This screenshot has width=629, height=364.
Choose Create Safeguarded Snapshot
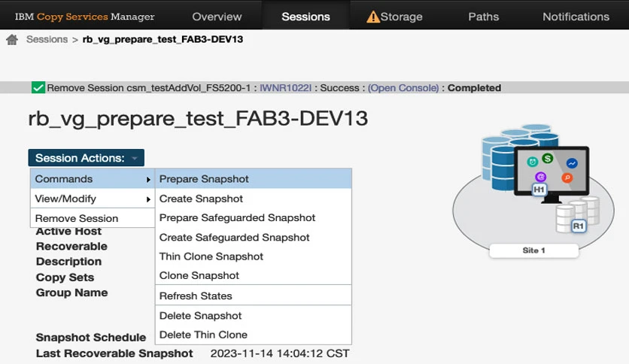pos(254,238)
